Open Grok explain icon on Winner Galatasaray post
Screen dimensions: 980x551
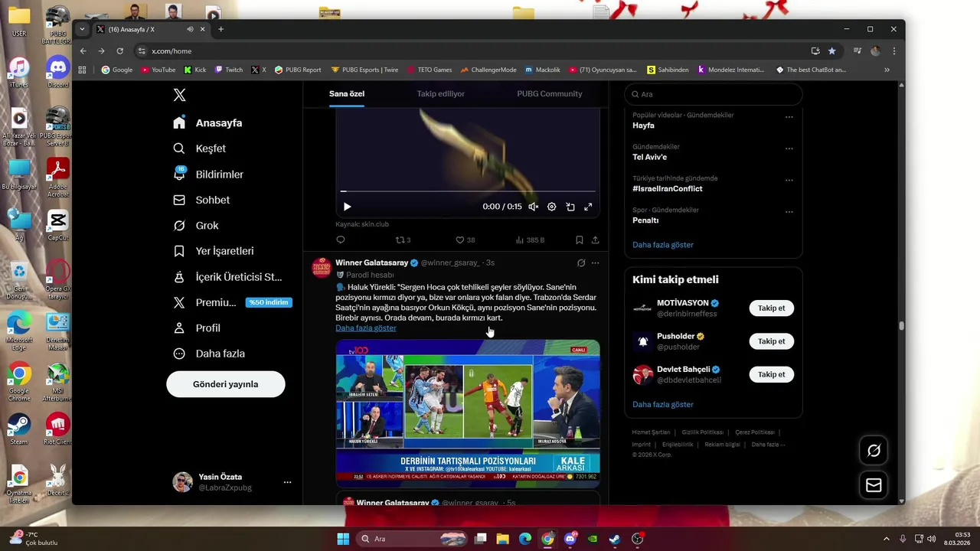tap(581, 262)
